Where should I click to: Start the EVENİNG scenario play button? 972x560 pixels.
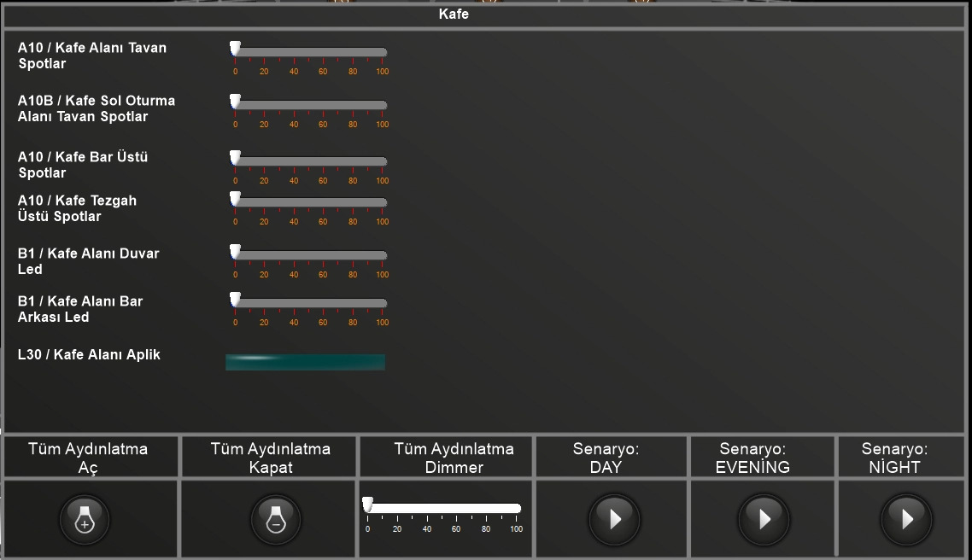(x=764, y=518)
